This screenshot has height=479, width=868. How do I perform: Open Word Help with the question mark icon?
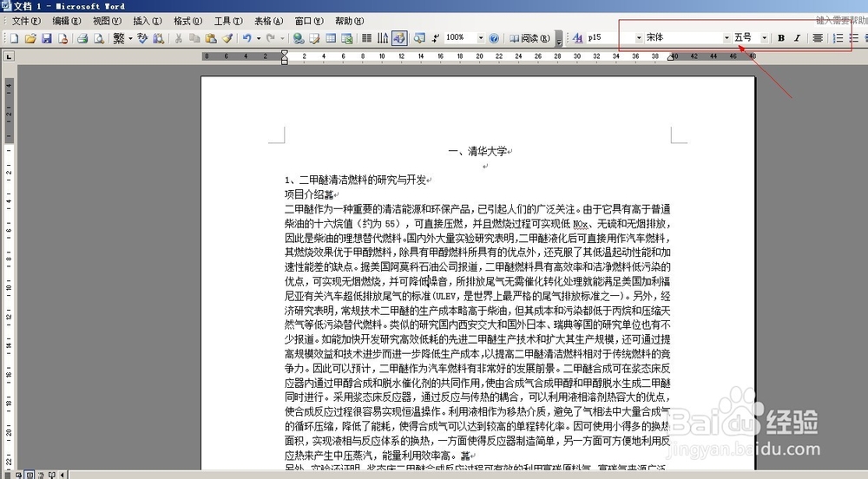tap(494, 38)
